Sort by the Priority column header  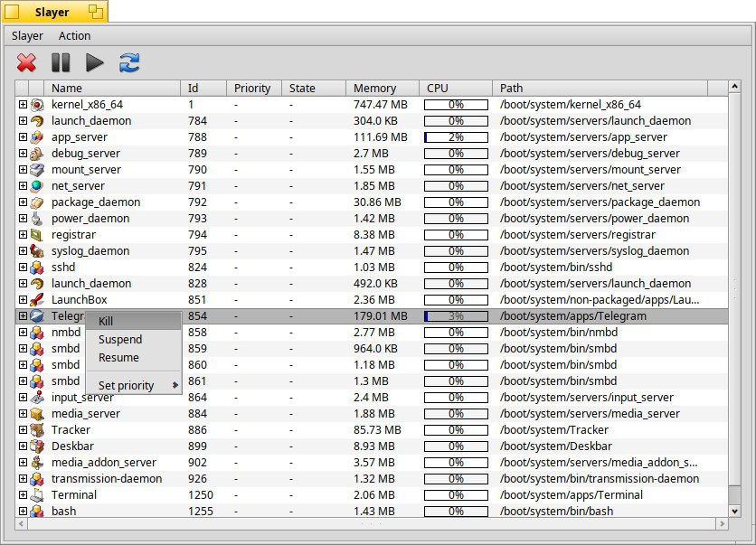click(254, 89)
